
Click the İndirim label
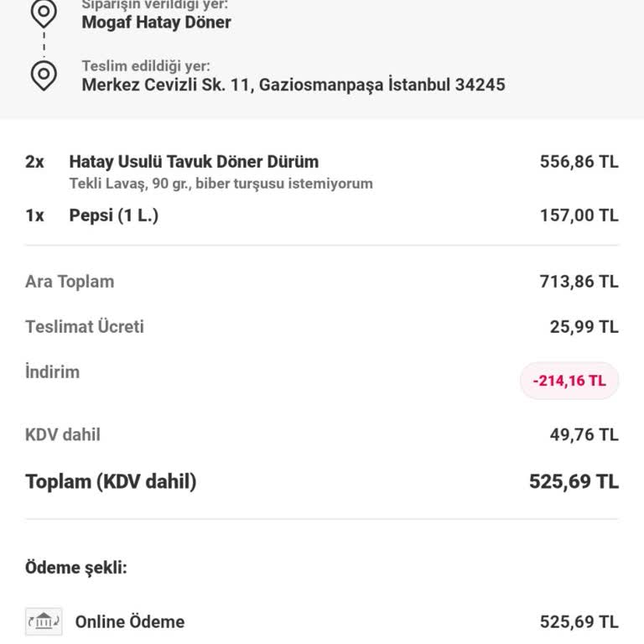pos(52,372)
